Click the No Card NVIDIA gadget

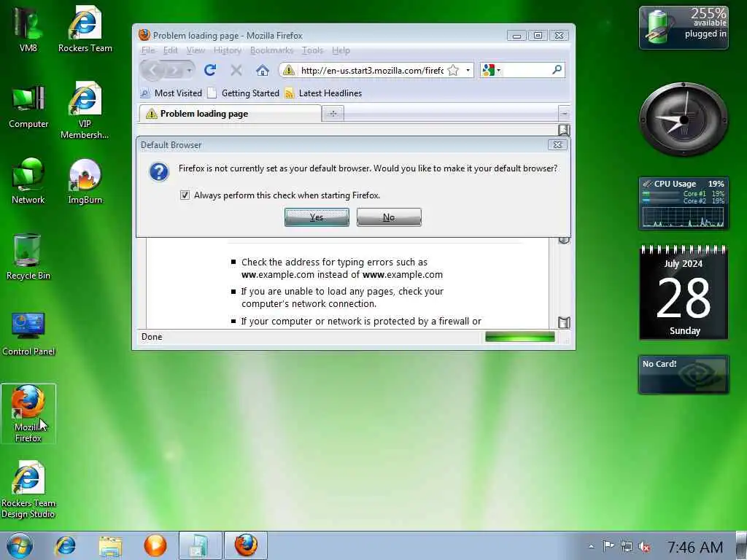683,374
